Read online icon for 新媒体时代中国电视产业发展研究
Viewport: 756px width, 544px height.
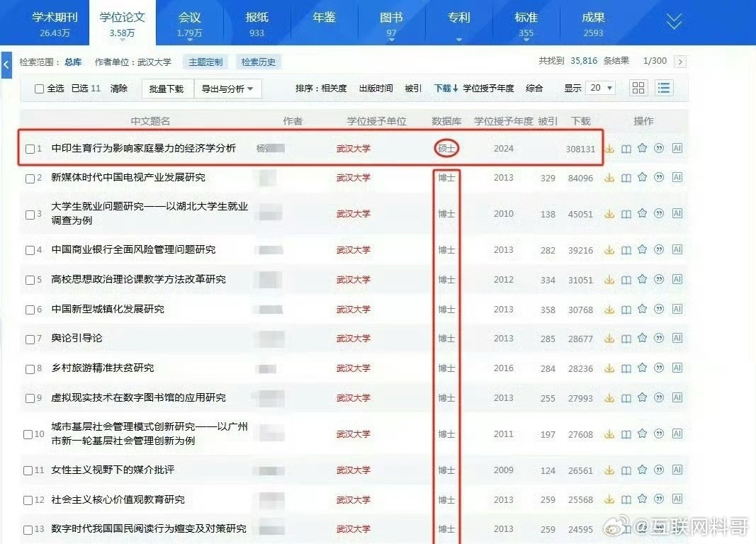626,178
